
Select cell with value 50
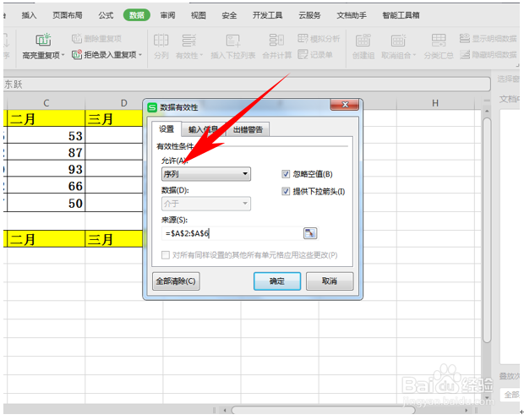pyautogui.click(x=46, y=203)
